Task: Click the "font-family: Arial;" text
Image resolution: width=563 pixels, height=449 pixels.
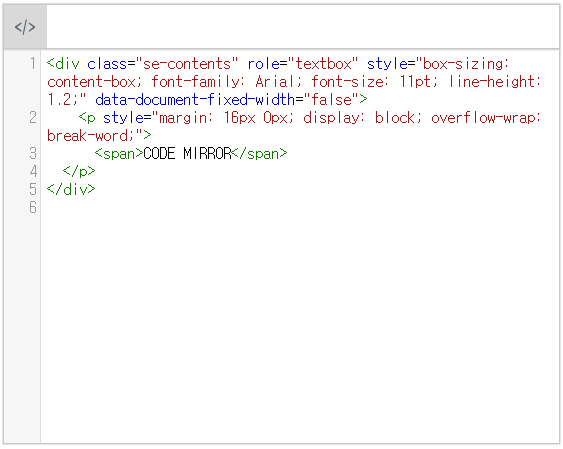Action: coord(227,82)
